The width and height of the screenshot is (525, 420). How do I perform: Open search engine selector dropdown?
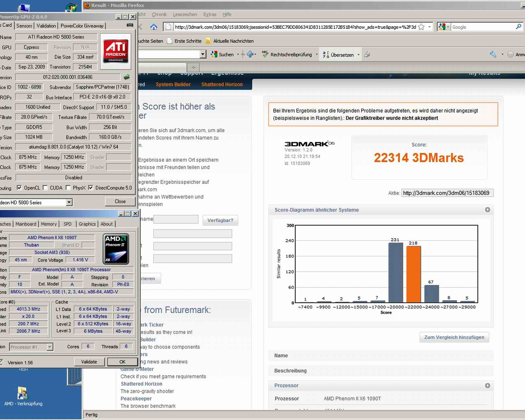tap(448, 27)
